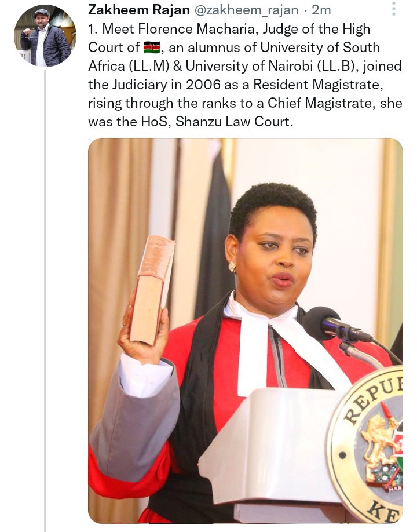Click the words Chief Magistrate in tweet
Viewport: 417px width, 532px height.
click(319, 103)
